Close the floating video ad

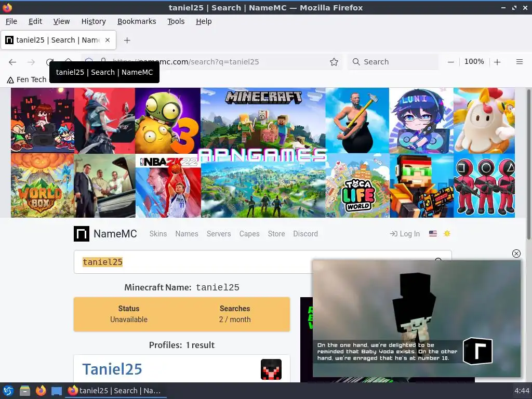pyautogui.click(x=516, y=254)
